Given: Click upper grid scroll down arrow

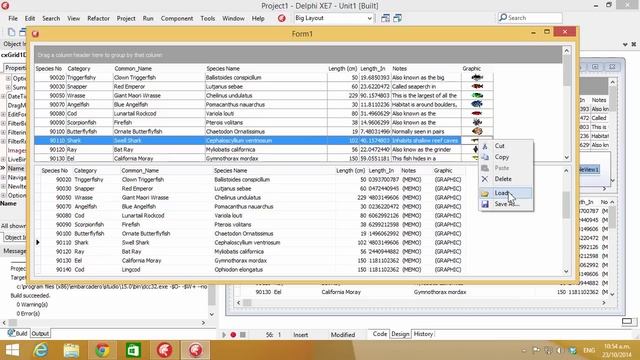Looking at the screenshot, I should [x=567, y=157].
